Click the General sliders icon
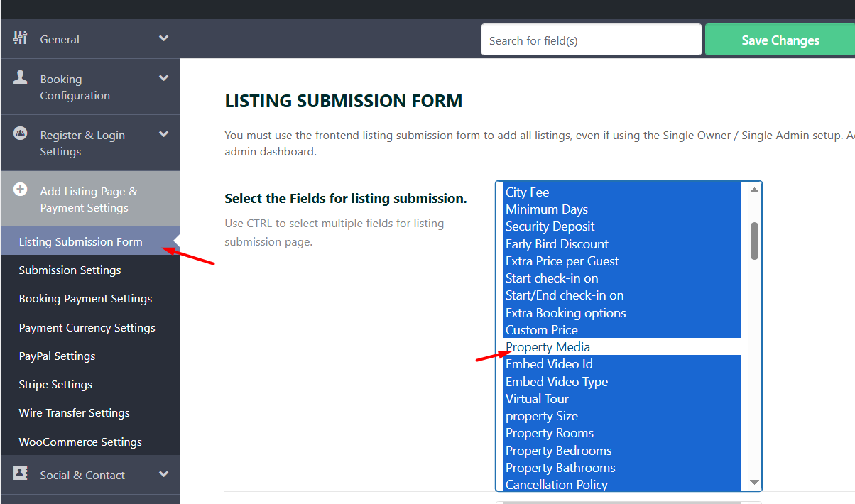 (x=21, y=38)
